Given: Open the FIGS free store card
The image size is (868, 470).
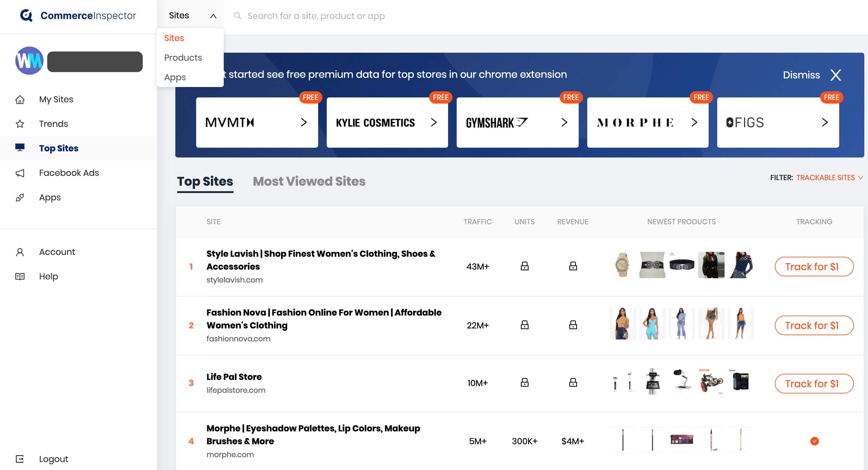Looking at the screenshot, I should click(x=778, y=122).
